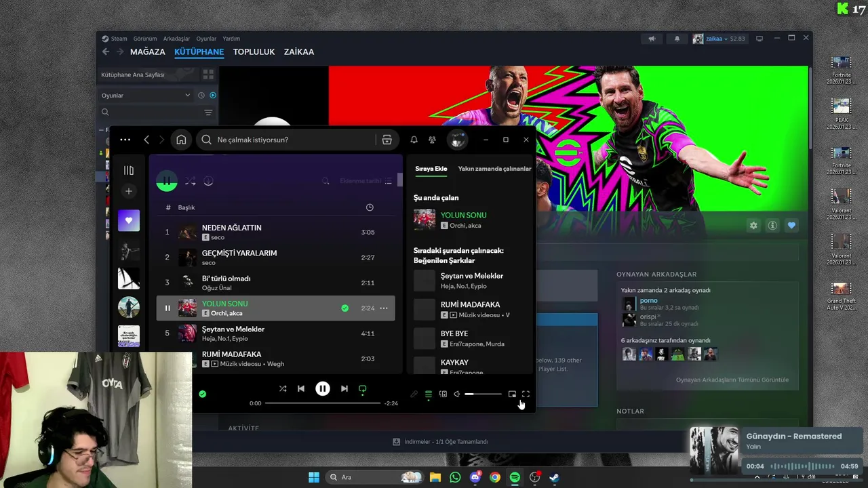Open Spotify home via the house icon
This screenshot has width=868, height=488.
point(181,140)
